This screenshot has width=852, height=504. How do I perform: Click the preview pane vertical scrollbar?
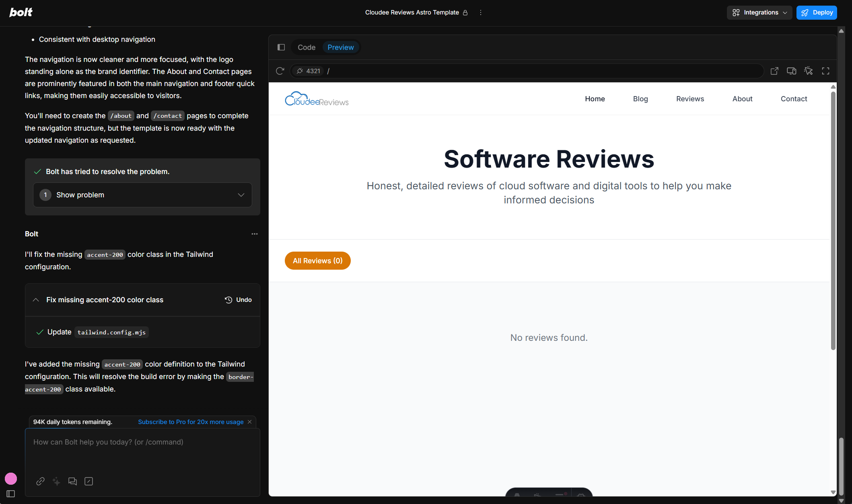833,221
